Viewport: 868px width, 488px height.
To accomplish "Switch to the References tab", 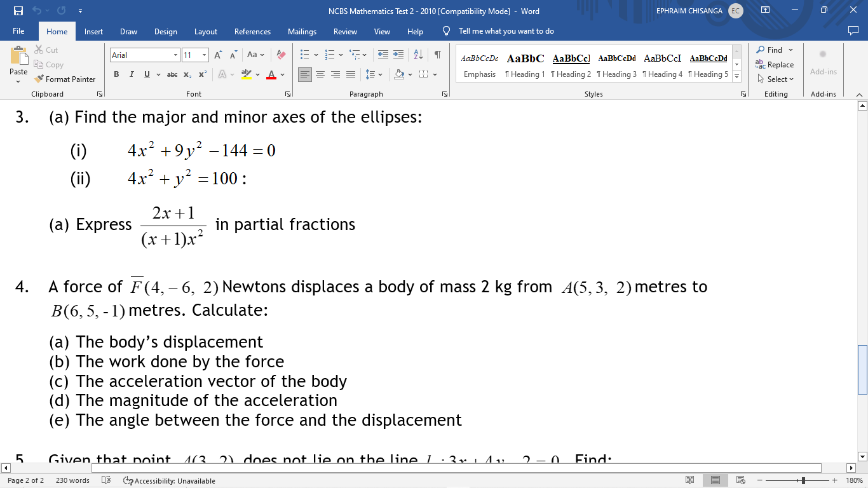I will click(252, 31).
